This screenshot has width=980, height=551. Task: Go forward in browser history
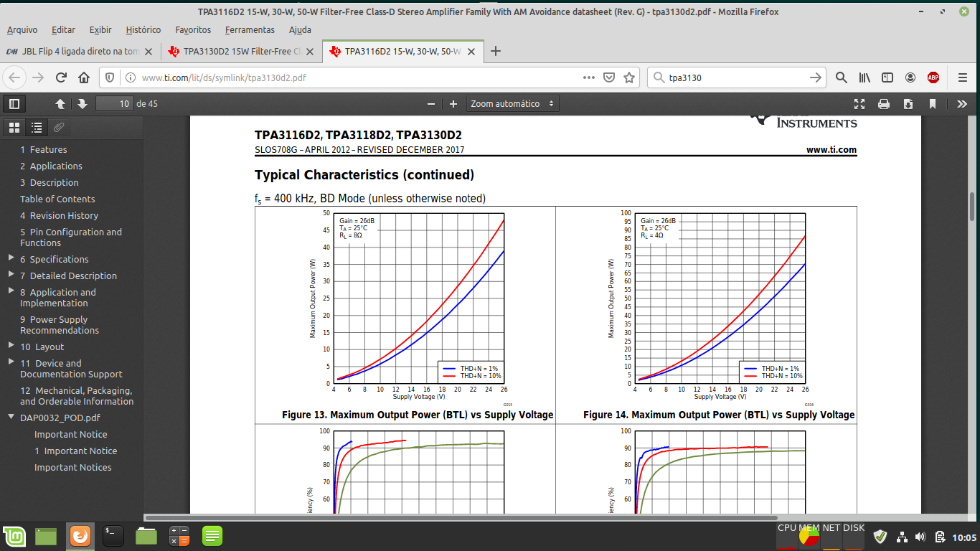(x=38, y=77)
